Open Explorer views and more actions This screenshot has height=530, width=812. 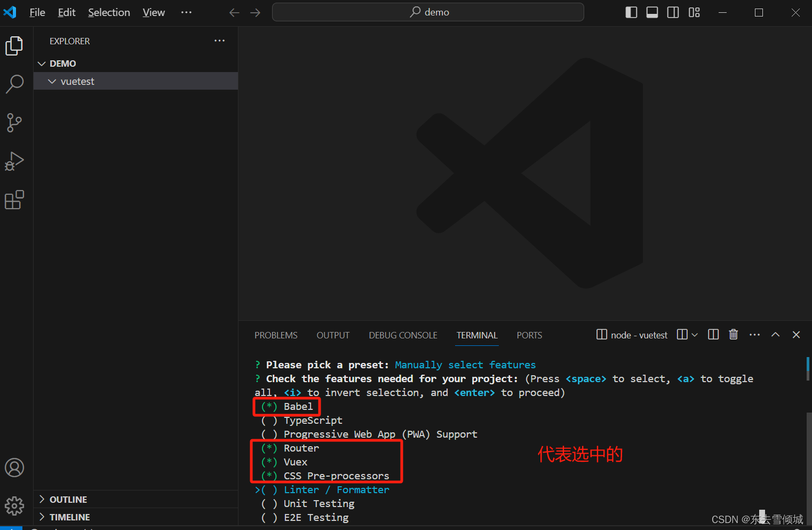(x=220, y=41)
